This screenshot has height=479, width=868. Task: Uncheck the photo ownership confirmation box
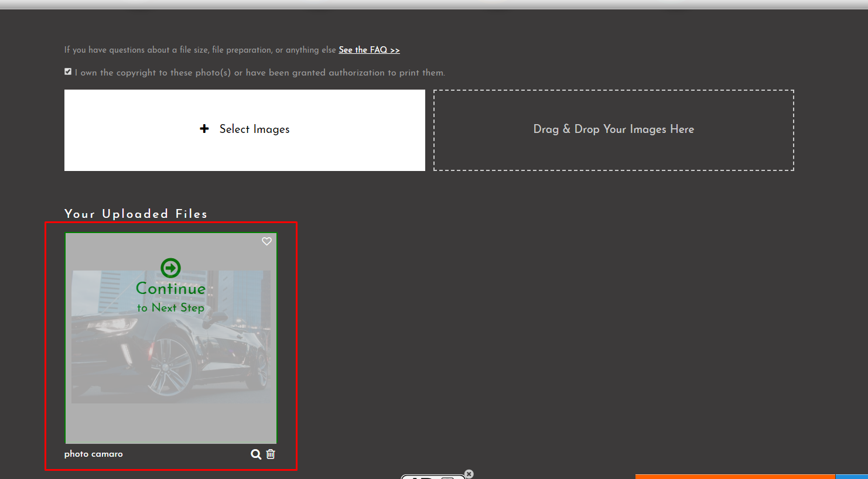pos(68,71)
